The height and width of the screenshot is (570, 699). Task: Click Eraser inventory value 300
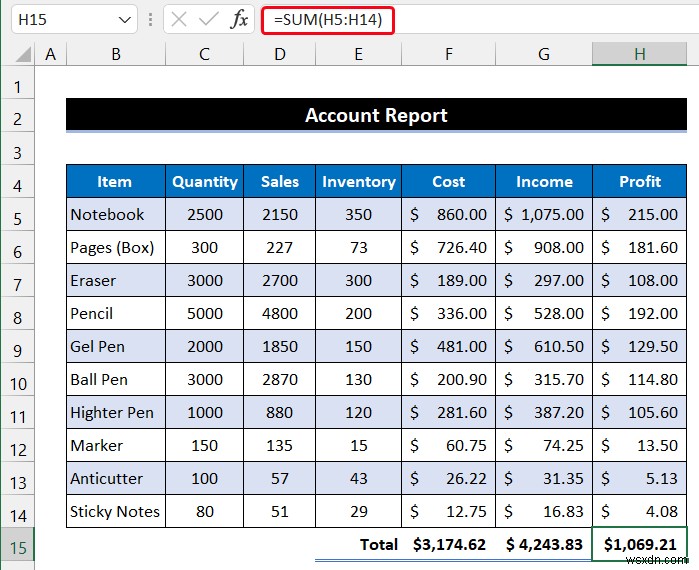(x=358, y=280)
